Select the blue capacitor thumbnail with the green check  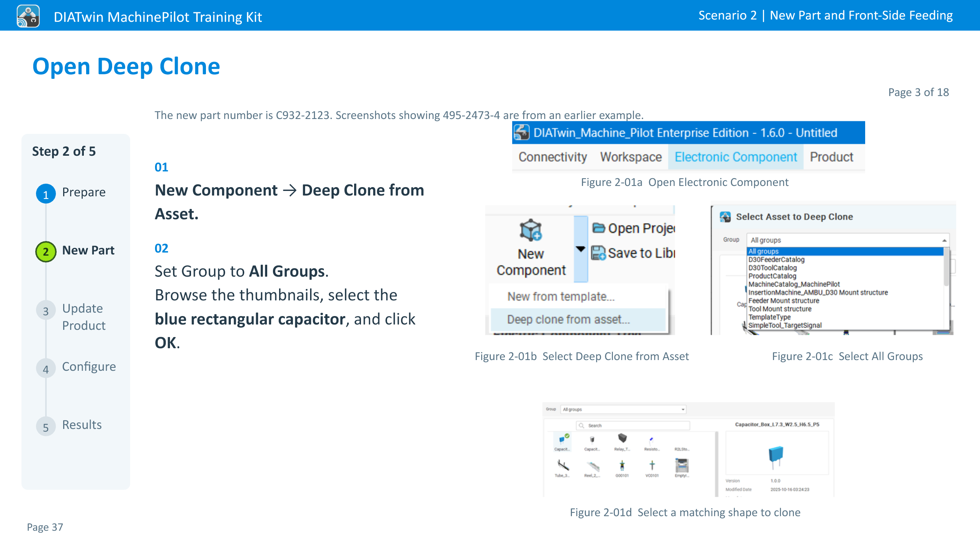pyautogui.click(x=562, y=442)
